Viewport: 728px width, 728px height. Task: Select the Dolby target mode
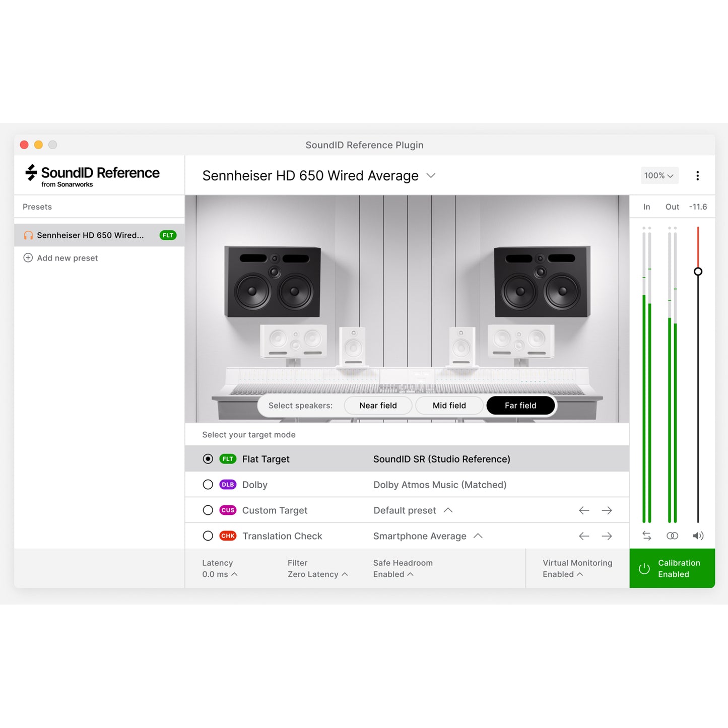tap(208, 484)
